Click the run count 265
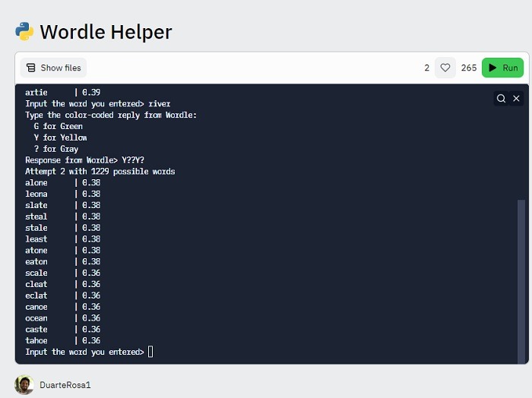Image resolution: width=532 pixels, height=398 pixels. [x=469, y=68]
